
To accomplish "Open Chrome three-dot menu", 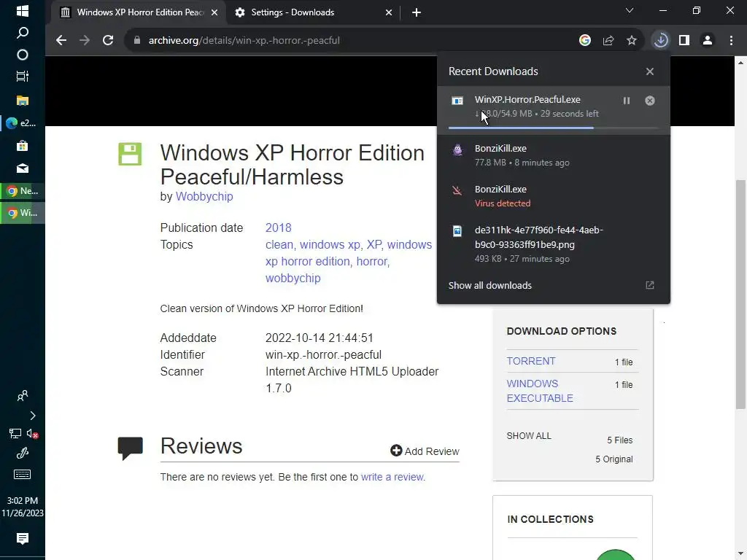I will click(731, 41).
